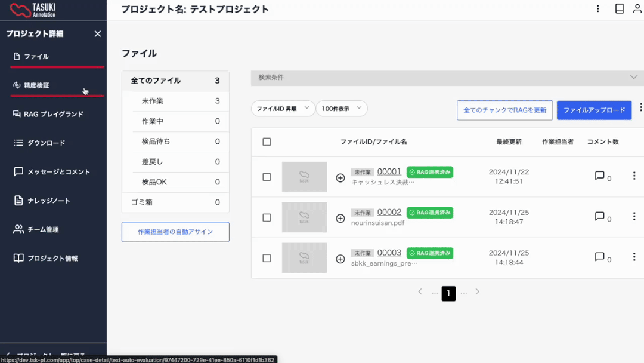Click the manual book icon in the header
Screen dimensions: 644x363
620,8
